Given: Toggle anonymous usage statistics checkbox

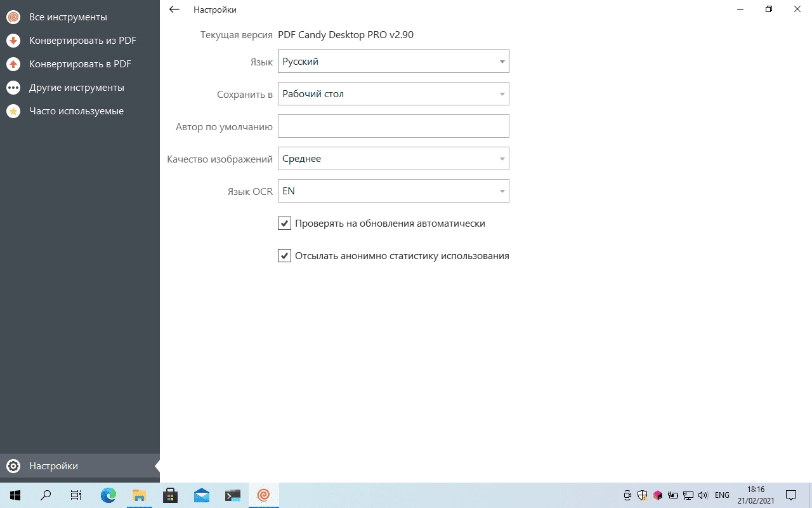Looking at the screenshot, I should coord(284,256).
